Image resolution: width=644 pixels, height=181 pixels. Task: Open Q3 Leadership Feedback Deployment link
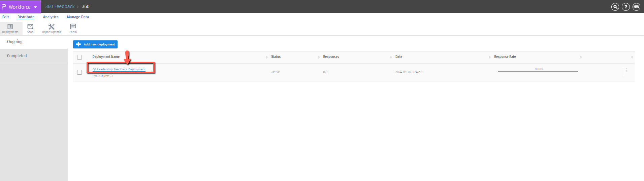click(x=119, y=69)
